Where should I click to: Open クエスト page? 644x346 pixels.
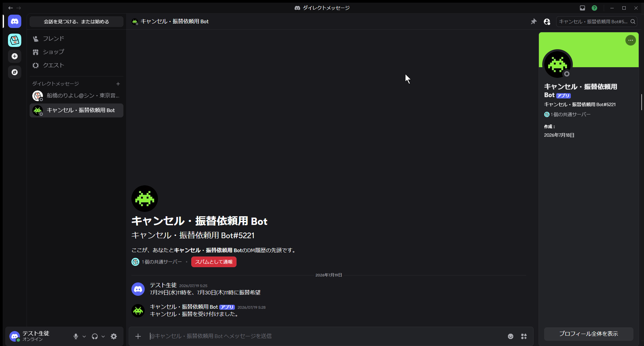77,65
